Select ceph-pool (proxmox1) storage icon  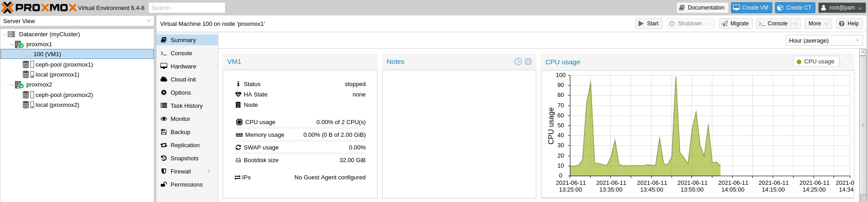(26, 65)
